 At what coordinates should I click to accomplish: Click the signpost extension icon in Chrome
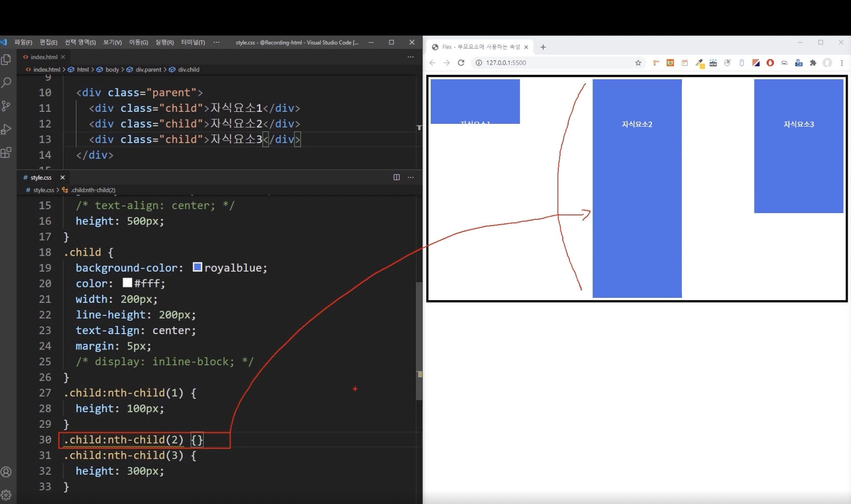click(656, 63)
